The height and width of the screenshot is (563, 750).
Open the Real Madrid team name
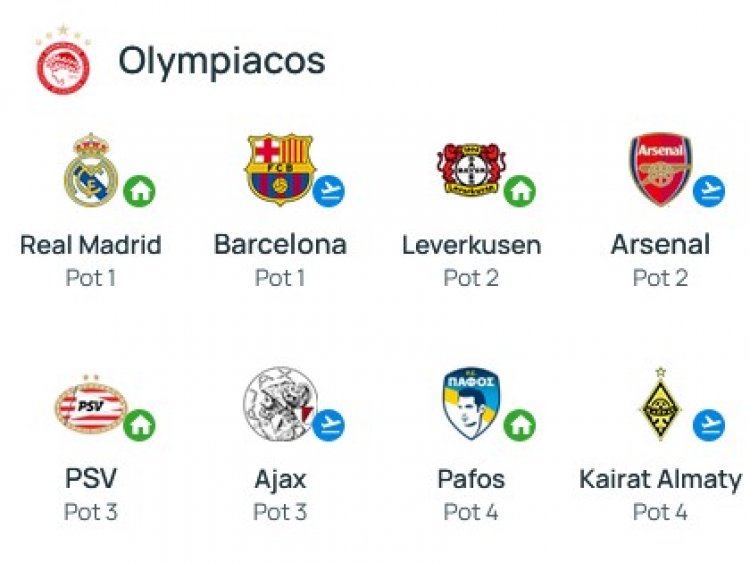91,245
